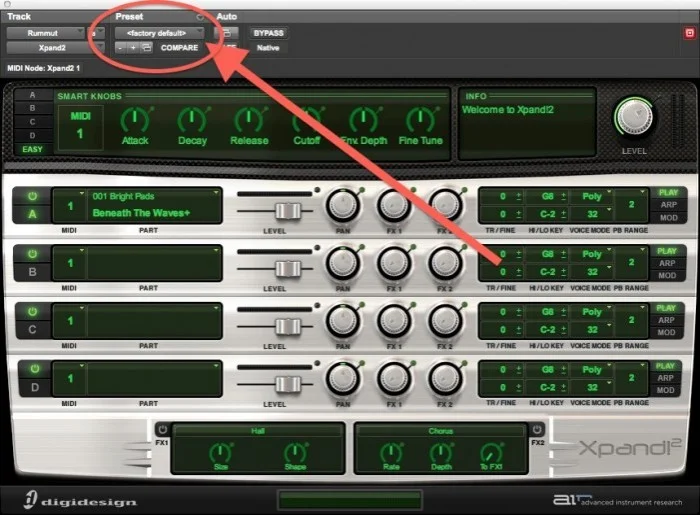Image resolution: width=700 pixels, height=515 pixels.
Task: Select smart knobs tab D
Action: point(32,135)
